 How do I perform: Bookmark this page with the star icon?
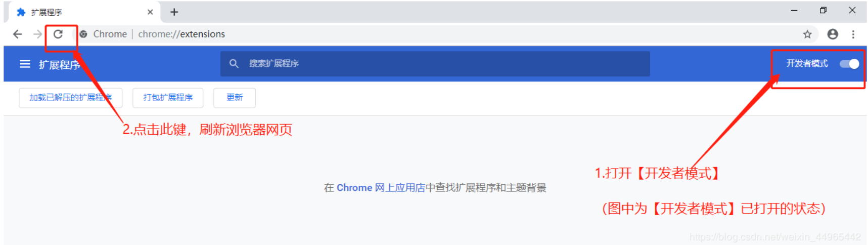(x=807, y=34)
